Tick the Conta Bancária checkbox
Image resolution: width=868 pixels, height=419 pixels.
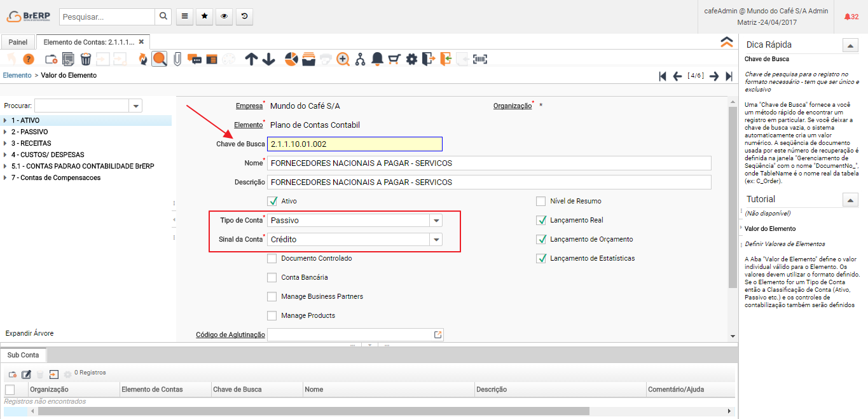click(272, 277)
